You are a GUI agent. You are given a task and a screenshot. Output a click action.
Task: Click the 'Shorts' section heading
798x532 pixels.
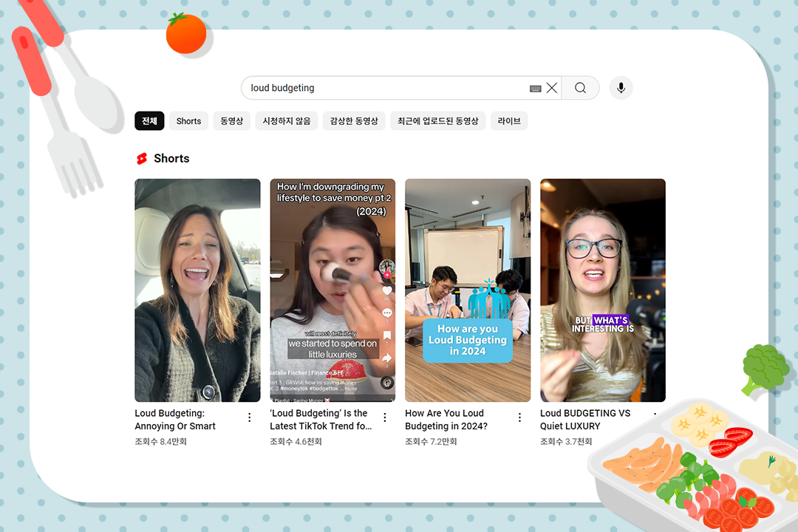point(171,159)
